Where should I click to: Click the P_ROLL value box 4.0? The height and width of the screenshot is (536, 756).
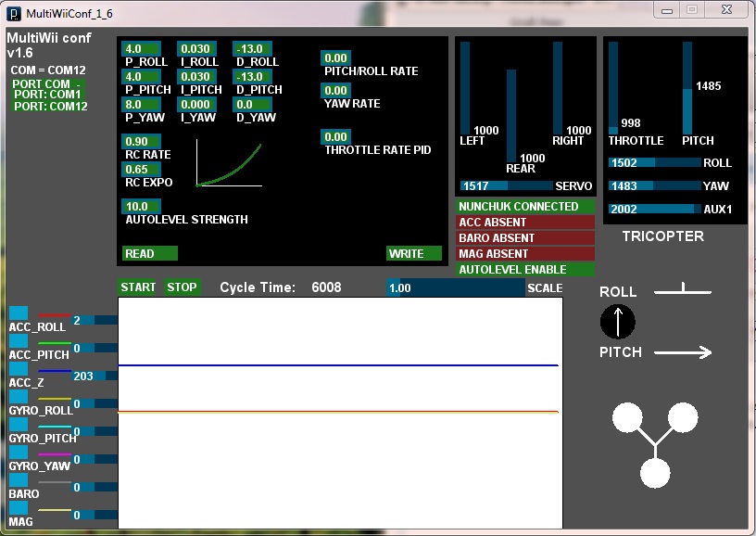tap(141, 49)
